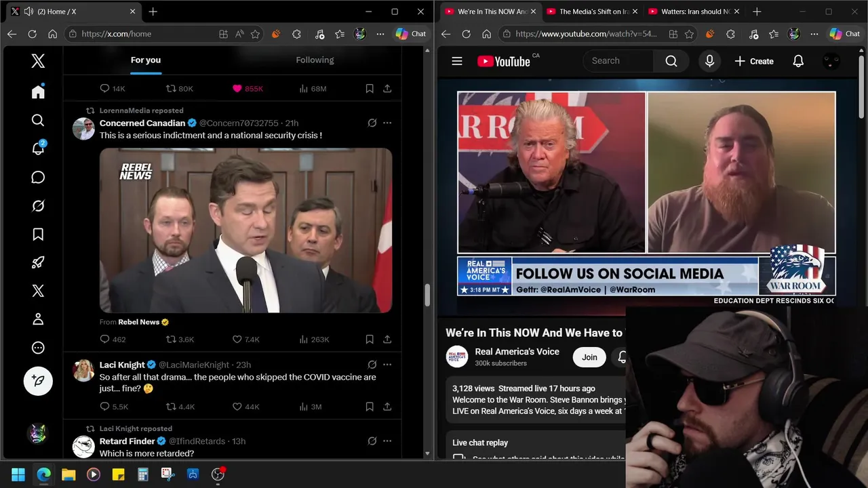
Task: Share the Laci Knight post
Action: coord(387,407)
